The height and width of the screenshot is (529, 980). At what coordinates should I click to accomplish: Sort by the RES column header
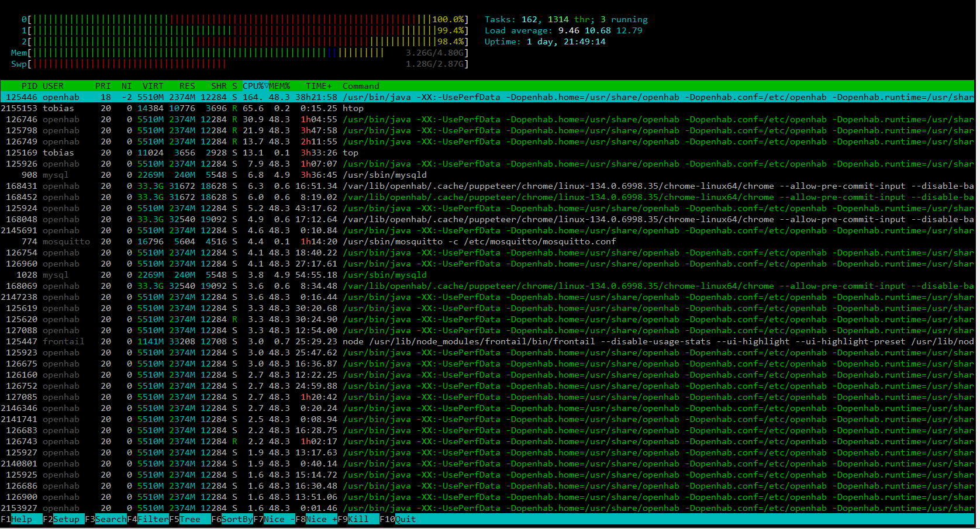click(188, 86)
